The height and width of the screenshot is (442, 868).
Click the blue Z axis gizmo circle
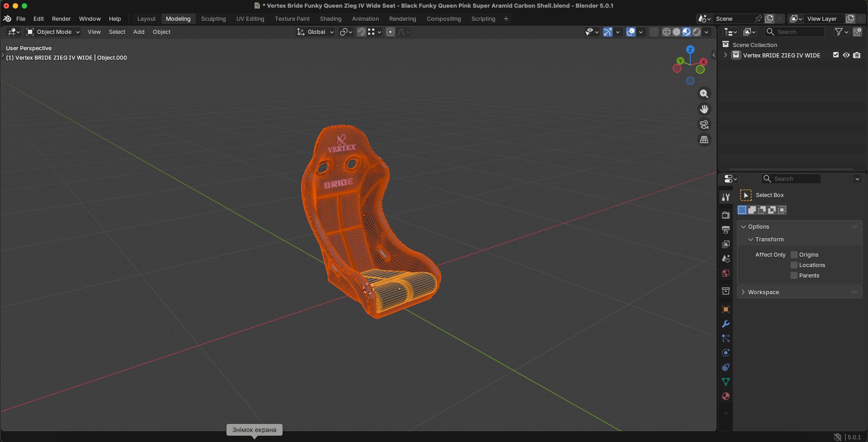[x=690, y=50]
